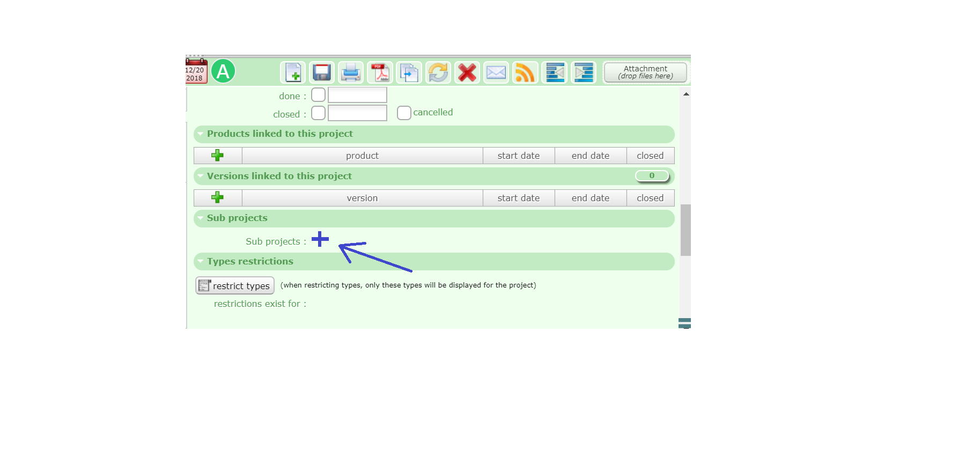Open the calendar icon showing 12/20 2018
This screenshot has width=980, height=471.
(196, 71)
